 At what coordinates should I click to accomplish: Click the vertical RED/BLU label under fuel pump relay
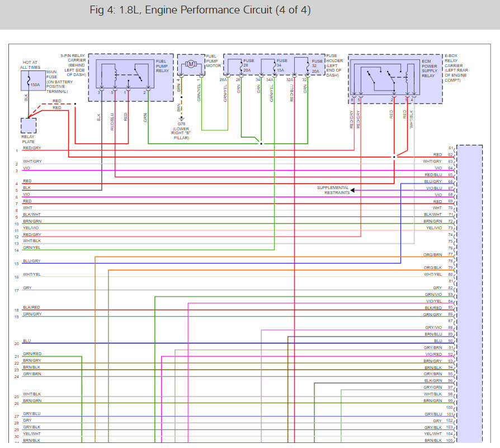pos(112,122)
